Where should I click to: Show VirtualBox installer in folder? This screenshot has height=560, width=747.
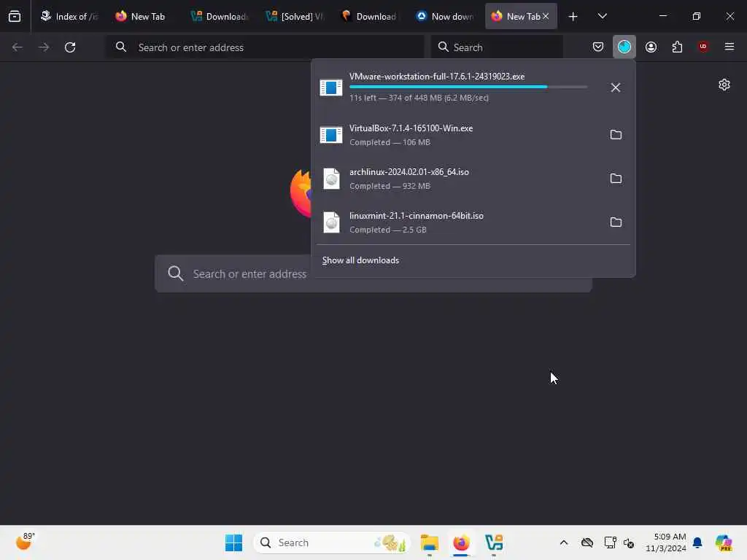(x=616, y=135)
